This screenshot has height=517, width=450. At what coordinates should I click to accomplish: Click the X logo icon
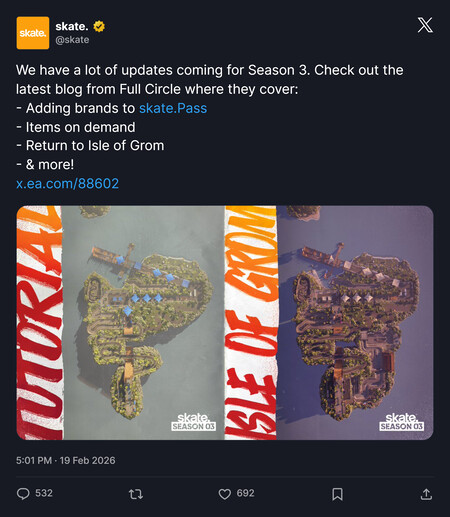click(425, 25)
